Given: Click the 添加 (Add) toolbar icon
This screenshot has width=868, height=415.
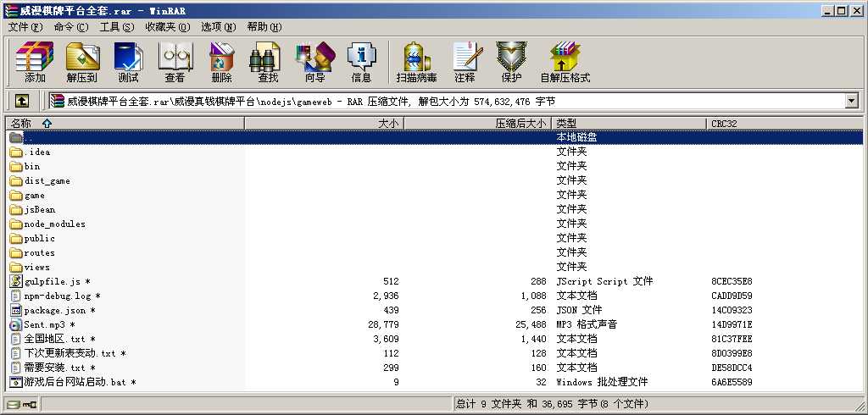Looking at the screenshot, I should coord(35,62).
